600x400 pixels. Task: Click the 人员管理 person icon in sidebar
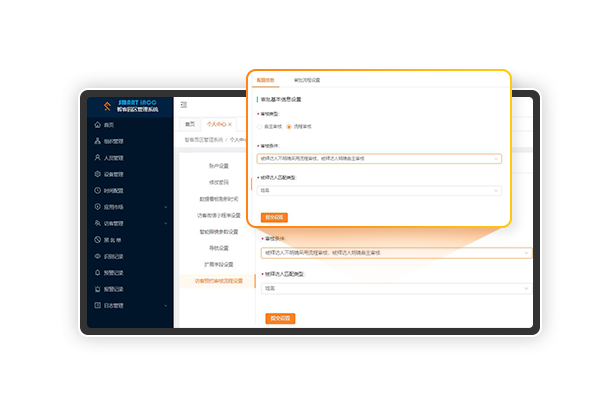tap(97, 157)
